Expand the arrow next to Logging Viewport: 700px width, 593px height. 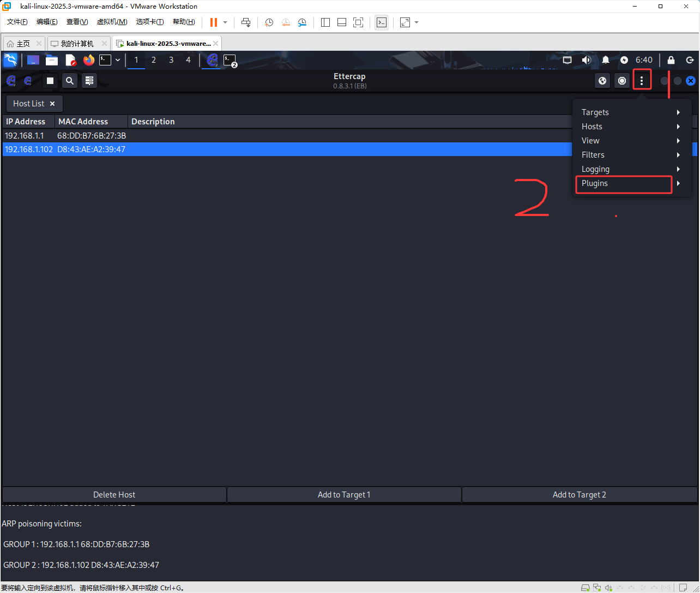click(x=678, y=169)
